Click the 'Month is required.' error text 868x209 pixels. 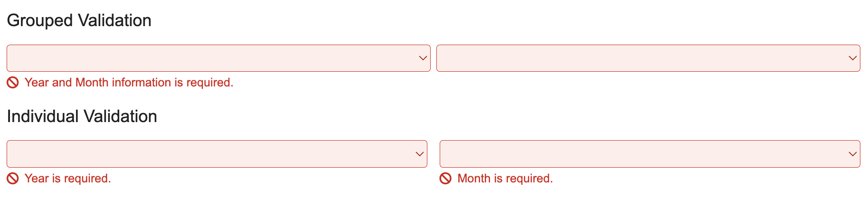pos(505,179)
